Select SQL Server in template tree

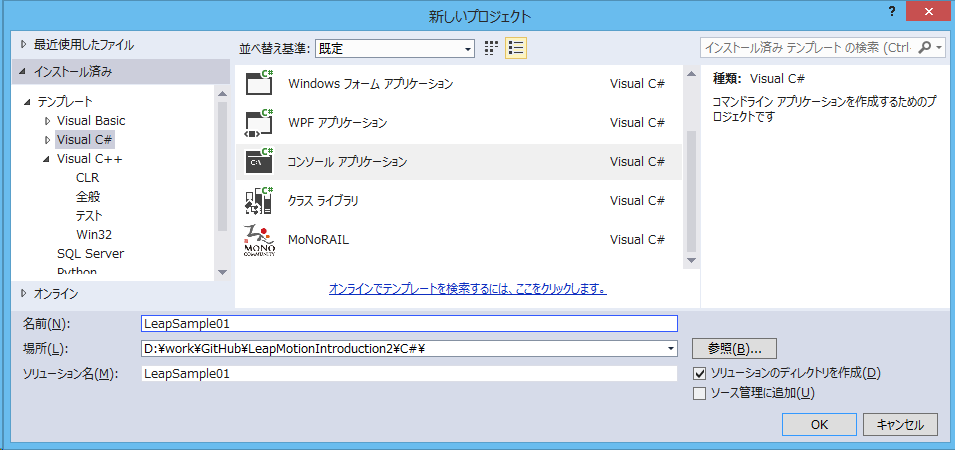click(90, 253)
